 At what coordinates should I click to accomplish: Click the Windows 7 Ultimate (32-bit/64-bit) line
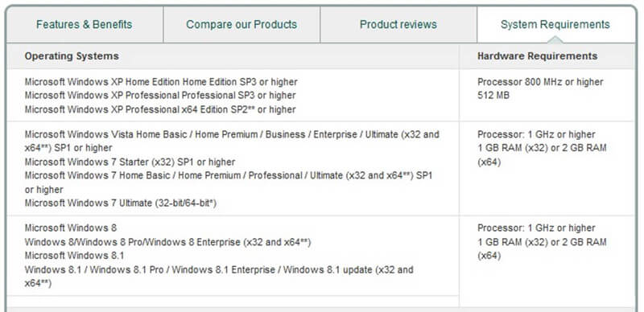click(x=121, y=203)
